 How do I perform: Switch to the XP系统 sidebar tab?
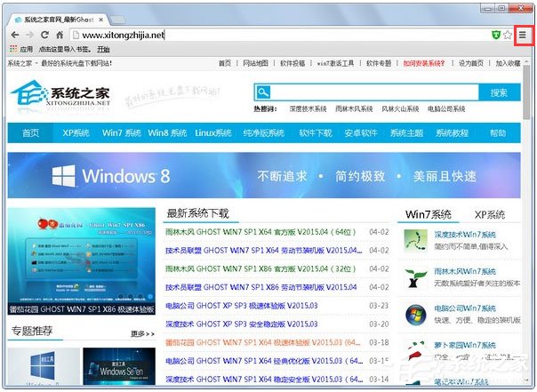[489, 215]
